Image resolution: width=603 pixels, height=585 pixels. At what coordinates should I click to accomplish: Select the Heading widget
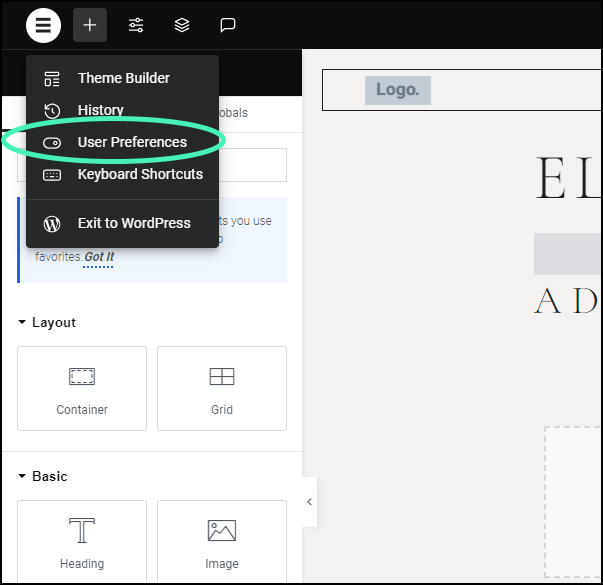82,542
